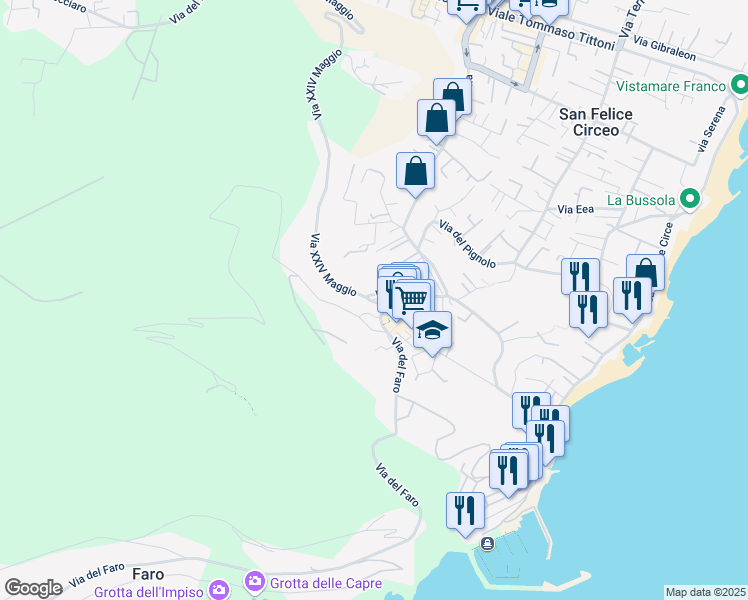This screenshot has width=748, height=600.
Task: Select the restaurant marker overlapping the beachside shopping bag
Action: pos(633,299)
